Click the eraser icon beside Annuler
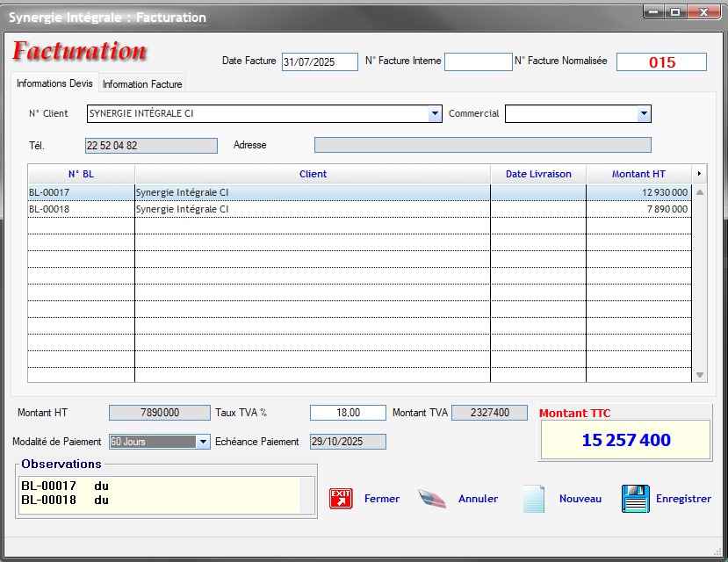 point(432,499)
